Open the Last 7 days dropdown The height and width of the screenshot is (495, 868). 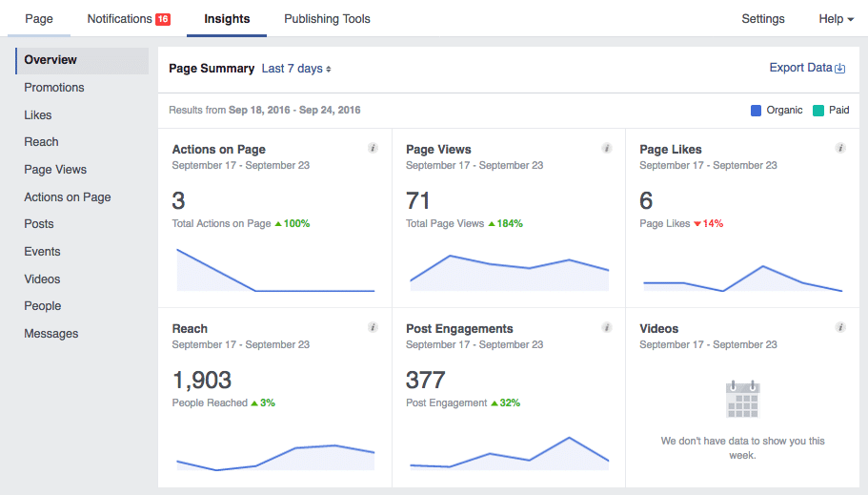coord(296,69)
